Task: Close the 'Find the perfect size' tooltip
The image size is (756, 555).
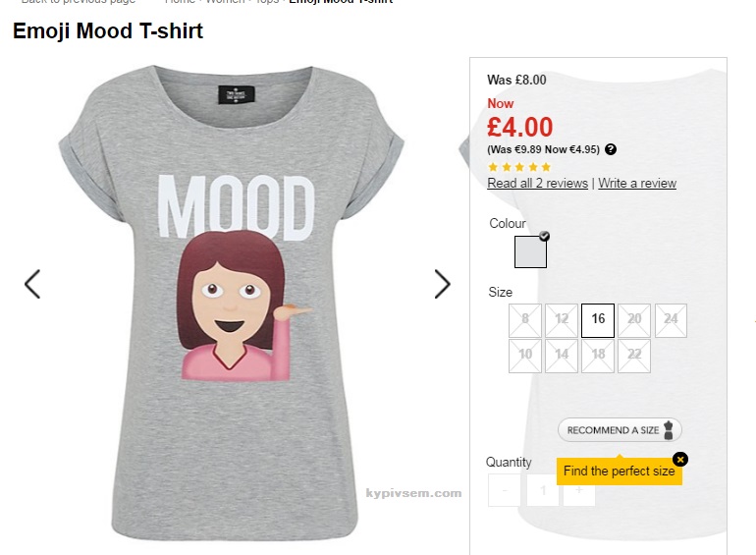Action: tap(680, 459)
